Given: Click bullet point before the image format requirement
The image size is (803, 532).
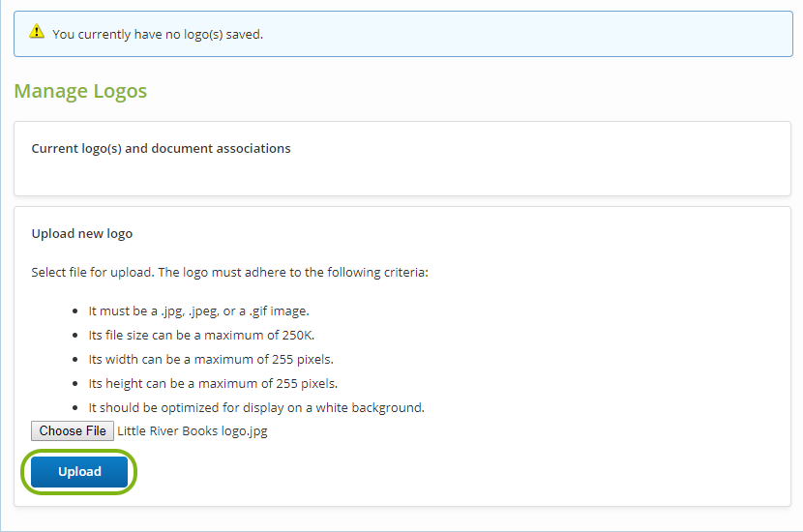Looking at the screenshot, I should point(76,311).
